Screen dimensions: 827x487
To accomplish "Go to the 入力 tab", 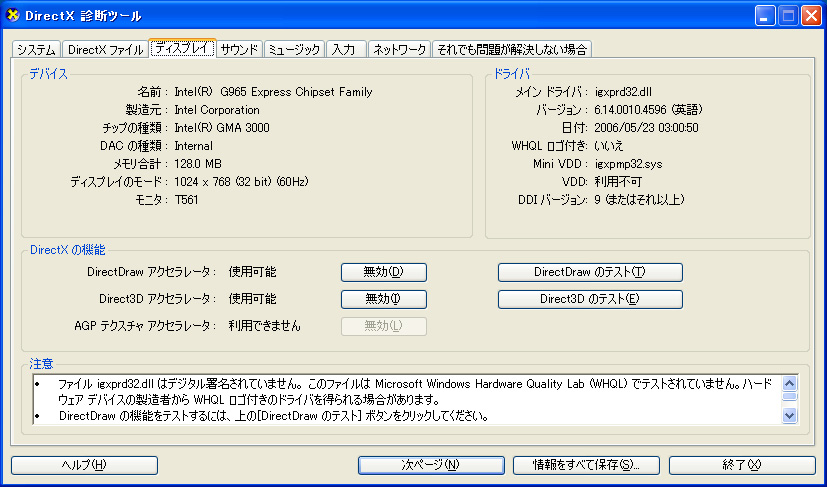I will click(x=346, y=50).
